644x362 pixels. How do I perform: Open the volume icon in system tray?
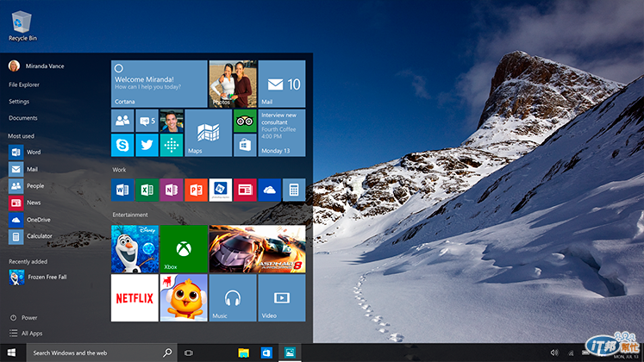point(554,353)
